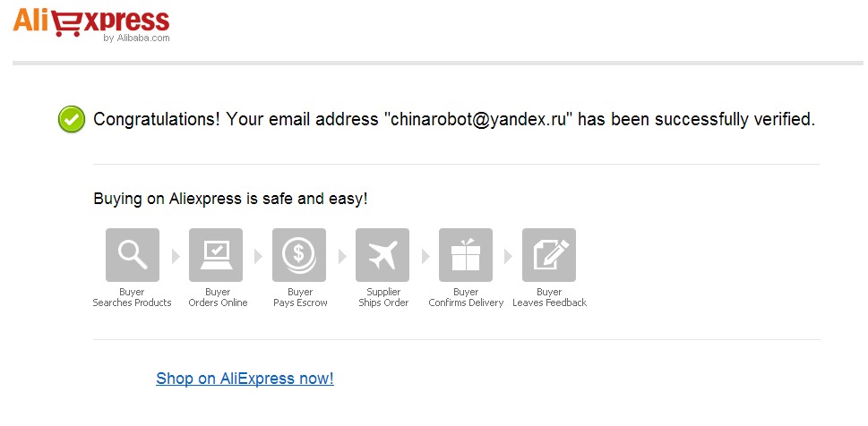Screen dimensions: 868x426
Task: Click the "Buyer Leaves Feedback" label
Action: click(x=549, y=298)
